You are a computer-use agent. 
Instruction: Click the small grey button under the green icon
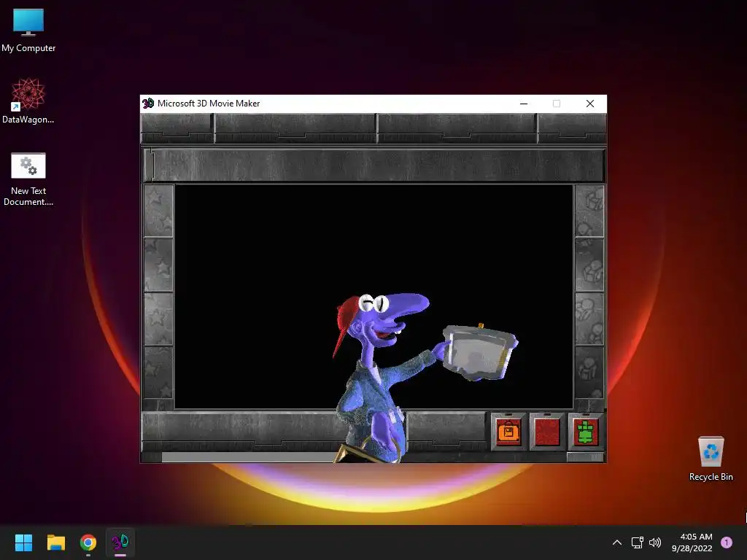pos(585,457)
